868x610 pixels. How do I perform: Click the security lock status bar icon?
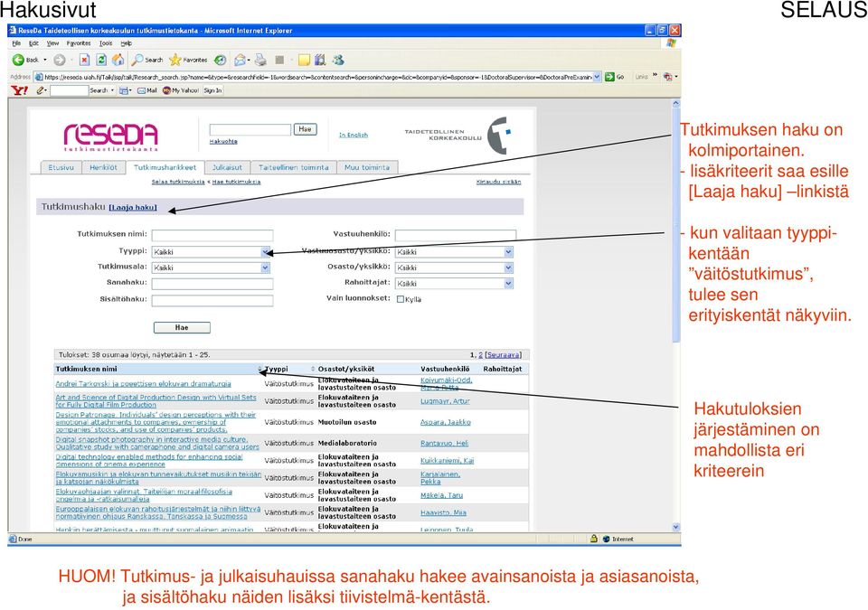click(593, 538)
